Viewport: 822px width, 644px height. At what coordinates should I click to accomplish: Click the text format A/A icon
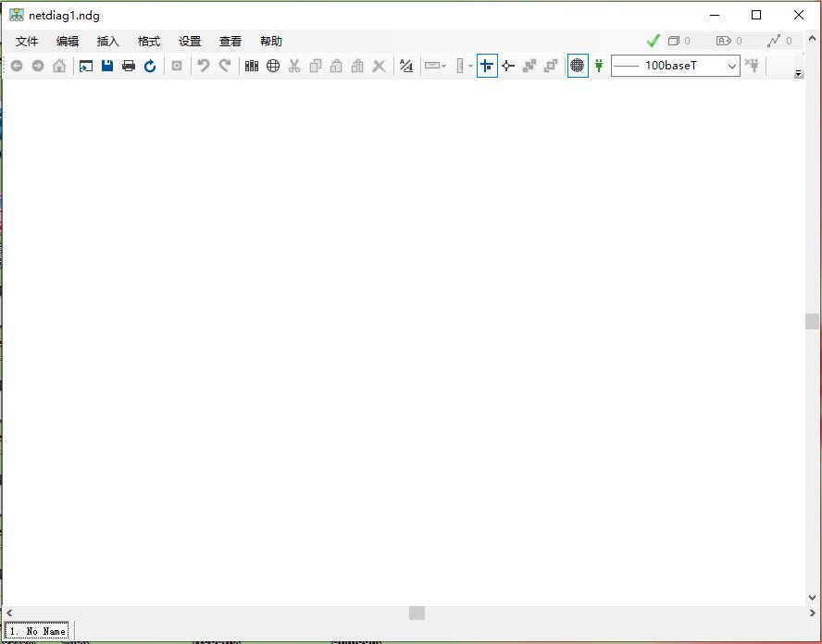tap(406, 66)
